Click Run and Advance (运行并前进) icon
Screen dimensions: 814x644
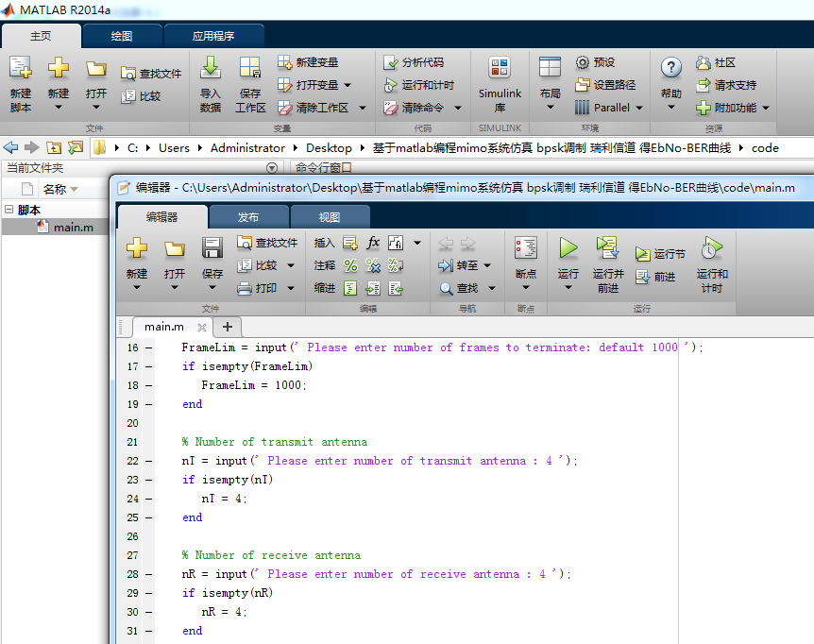[607, 248]
